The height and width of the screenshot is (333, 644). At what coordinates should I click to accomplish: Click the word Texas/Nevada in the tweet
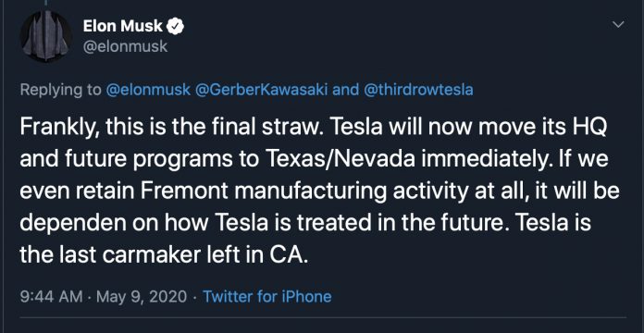[340, 159]
